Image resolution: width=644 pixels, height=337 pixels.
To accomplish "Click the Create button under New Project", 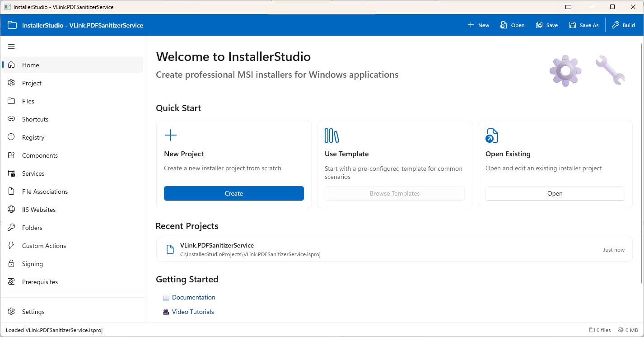I will click(x=233, y=193).
